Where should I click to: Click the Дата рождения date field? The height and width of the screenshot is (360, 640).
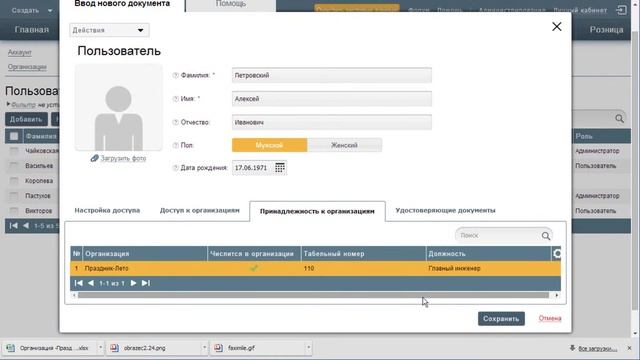point(252,168)
